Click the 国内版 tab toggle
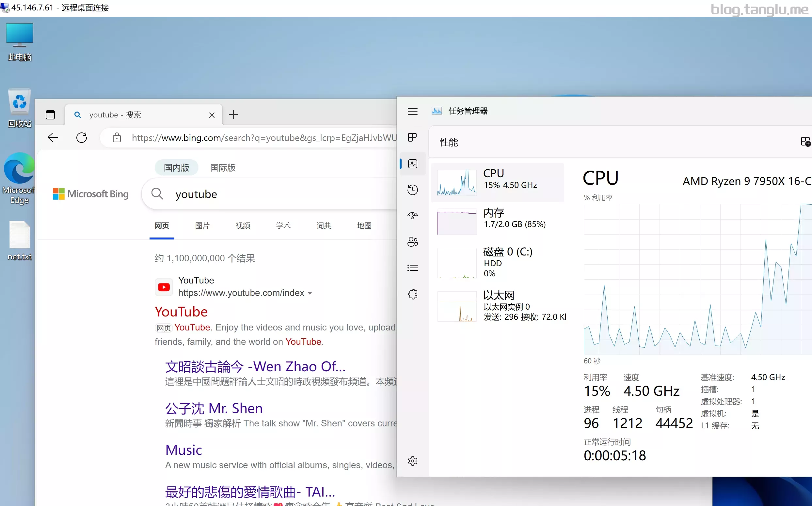 tap(176, 168)
